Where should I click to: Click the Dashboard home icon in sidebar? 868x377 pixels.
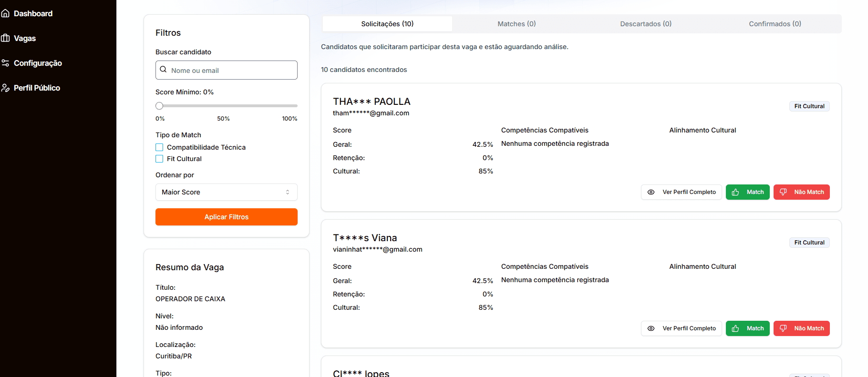[x=6, y=13]
